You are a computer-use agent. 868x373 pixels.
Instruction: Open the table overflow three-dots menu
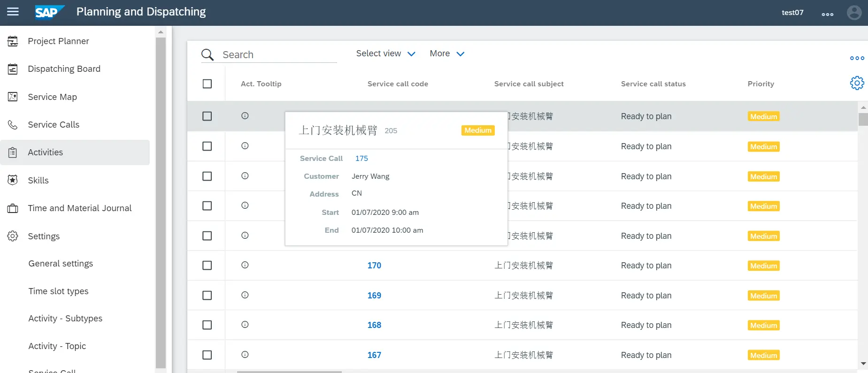[x=857, y=58]
